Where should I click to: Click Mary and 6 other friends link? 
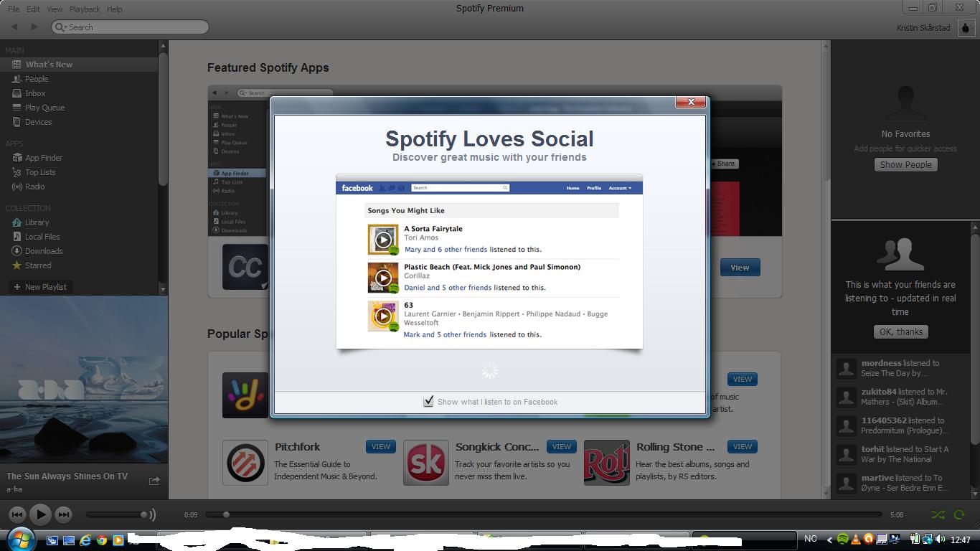[446, 250]
